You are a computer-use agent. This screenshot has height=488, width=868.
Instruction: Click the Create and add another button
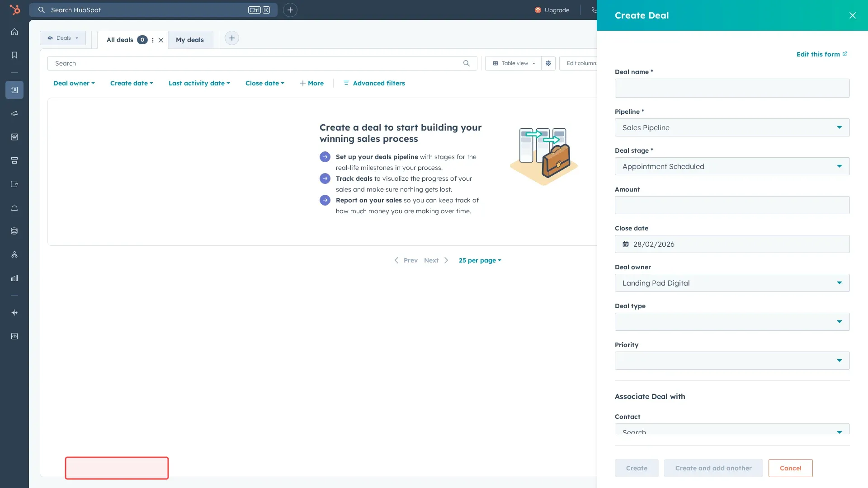[713, 468]
